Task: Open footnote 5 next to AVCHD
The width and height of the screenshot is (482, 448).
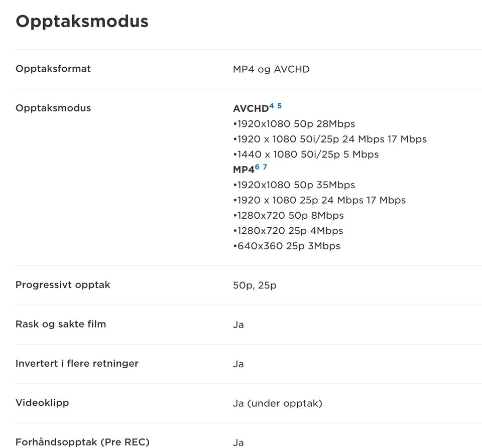Action: coord(279,106)
